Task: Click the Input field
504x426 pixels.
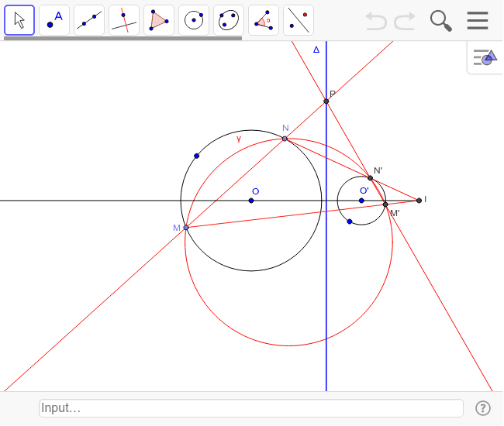Action: coord(251,408)
